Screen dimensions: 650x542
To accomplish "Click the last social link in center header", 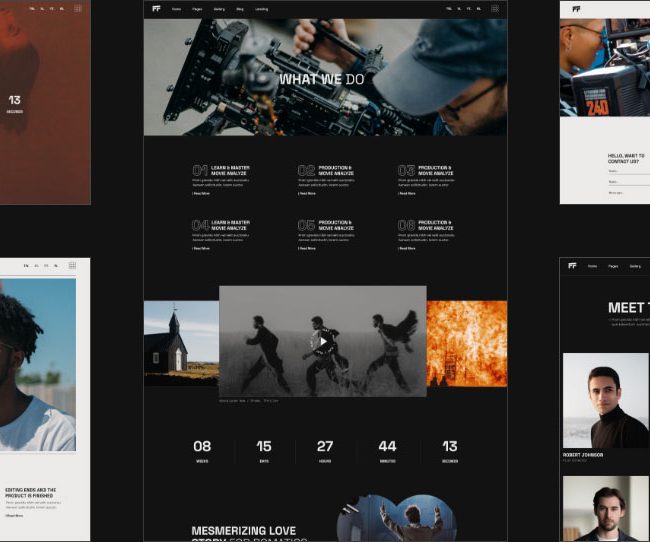I will click(x=479, y=9).
